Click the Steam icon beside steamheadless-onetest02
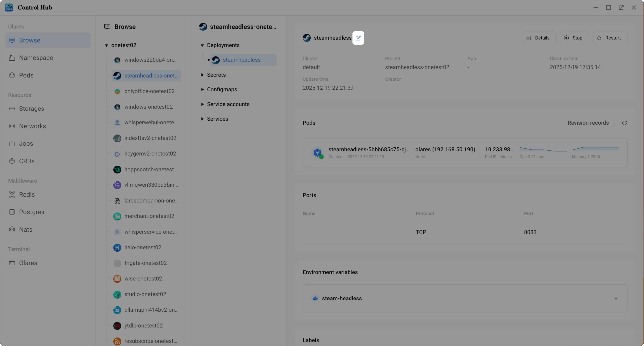Screen dimensions: 644x346 point(117,75)
